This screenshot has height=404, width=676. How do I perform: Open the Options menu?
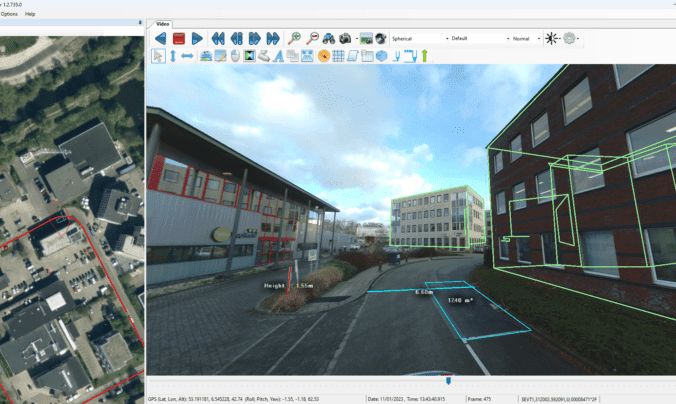[9, 14]
